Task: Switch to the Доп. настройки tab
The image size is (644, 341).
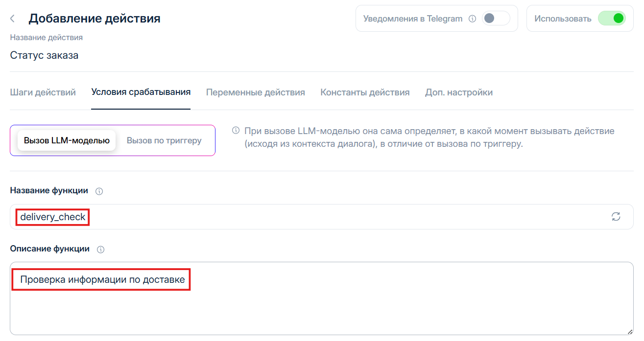Action: [x=458, y=92]
